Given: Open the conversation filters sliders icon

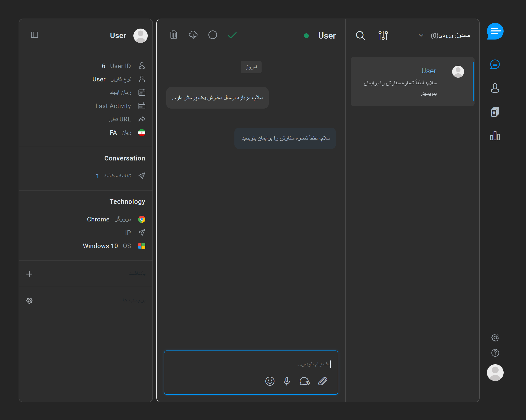Looking at the screenshot, I should (383, 35).
